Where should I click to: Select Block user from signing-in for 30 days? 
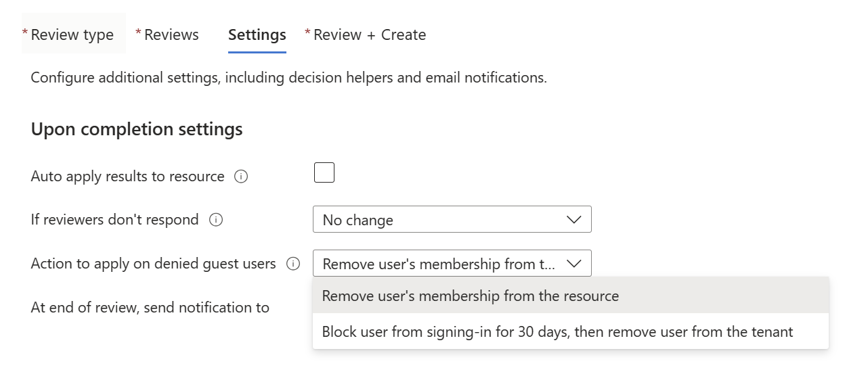(x=571, y=332)
